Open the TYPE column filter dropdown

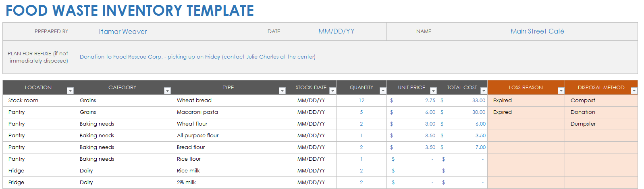[282, 91]
